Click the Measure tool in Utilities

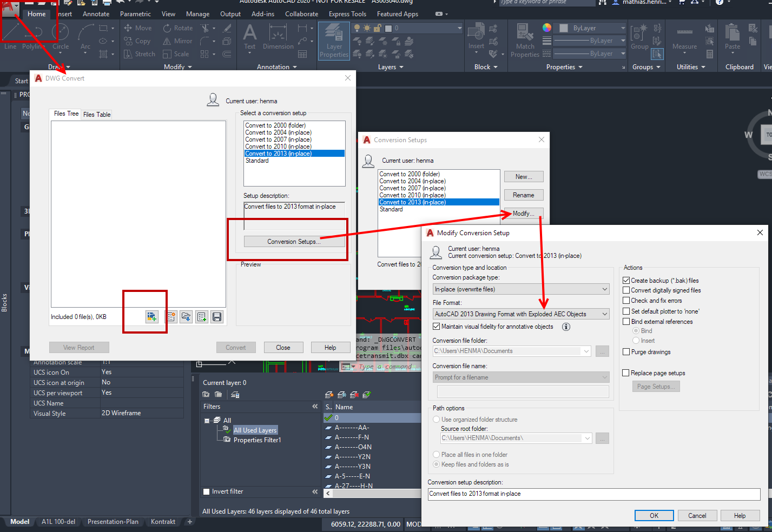click(684, 37)
